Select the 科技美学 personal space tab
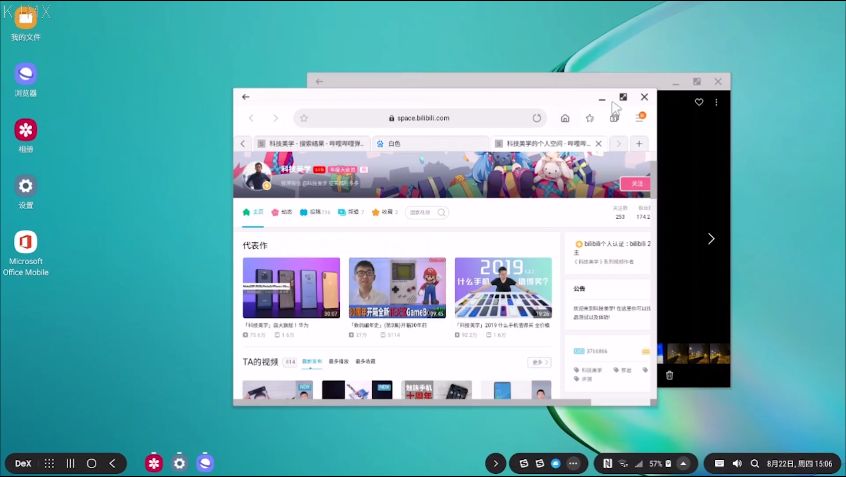 [x=542, y=144]
